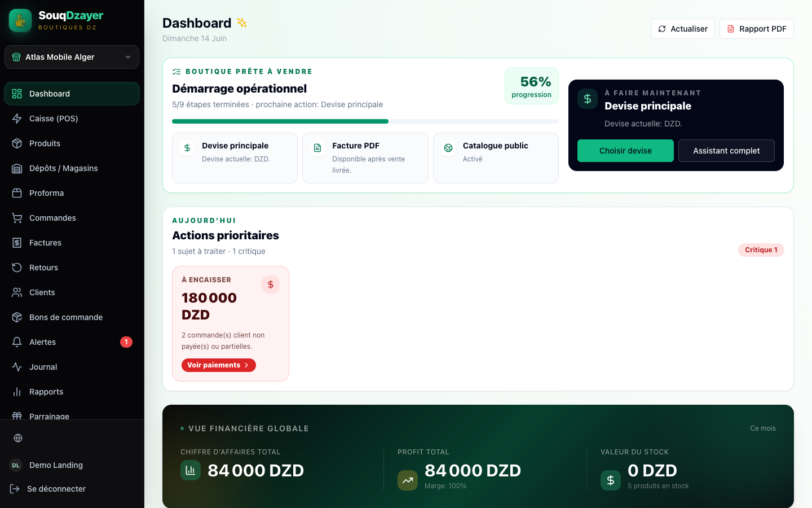Viewport: 812px width, 508px height.
Task: Click the store icon beside Atlas Mobile Alger
Action: pos(16,57)
